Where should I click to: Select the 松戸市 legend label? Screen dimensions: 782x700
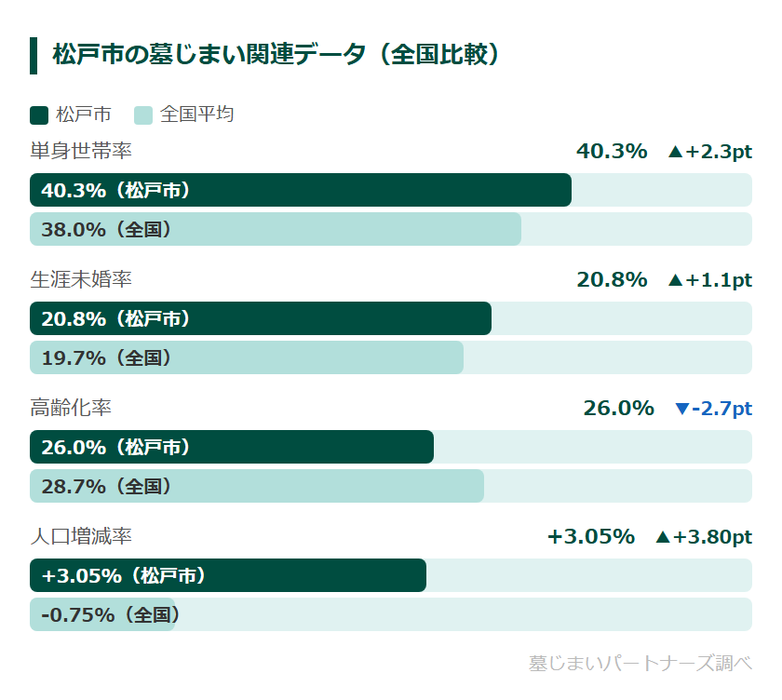click(84, 114)
